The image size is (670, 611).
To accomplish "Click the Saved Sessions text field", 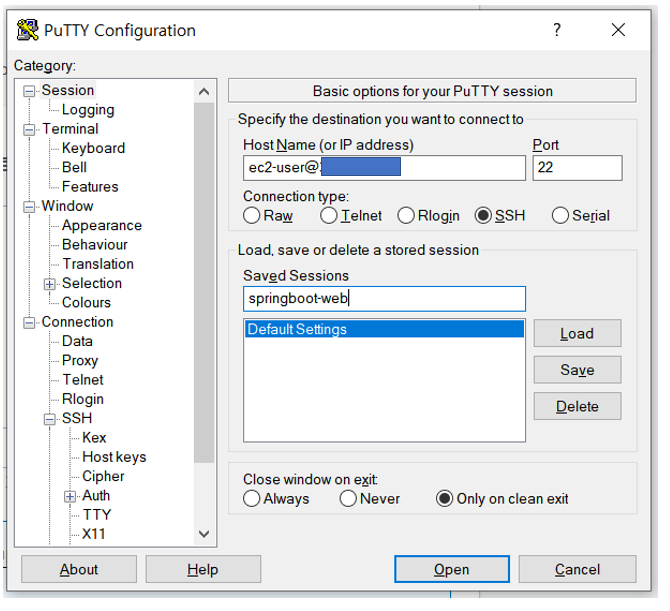I will pos(384,299).
